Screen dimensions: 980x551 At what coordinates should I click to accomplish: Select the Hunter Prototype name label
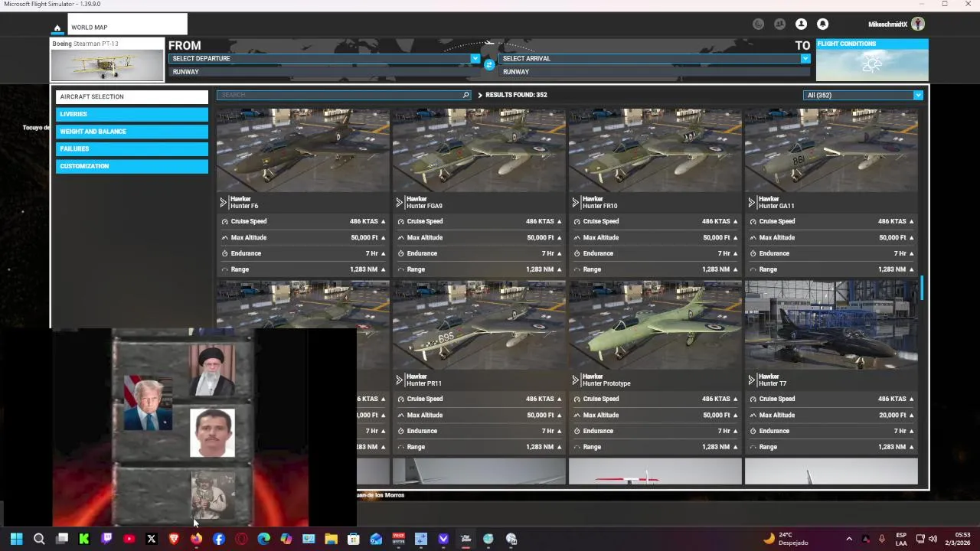click(x=606, y=383)
